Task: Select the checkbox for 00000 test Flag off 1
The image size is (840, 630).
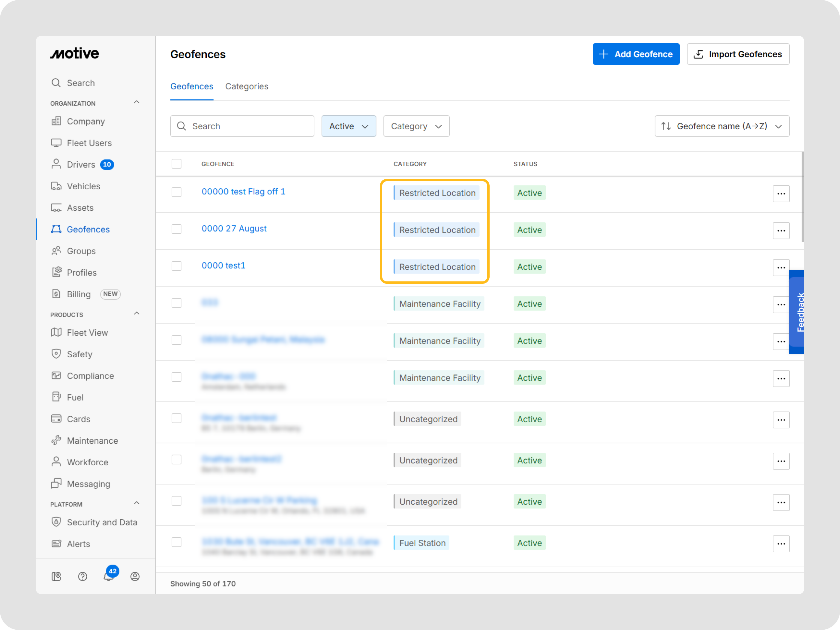Action: coord(177,192)
